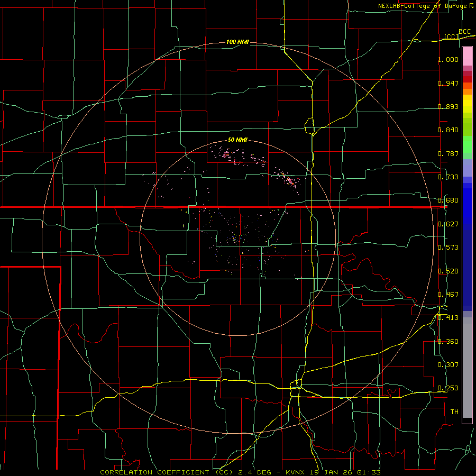Click the 1.000 color scale value
The image size is (476, 476).
click(448, 59)
